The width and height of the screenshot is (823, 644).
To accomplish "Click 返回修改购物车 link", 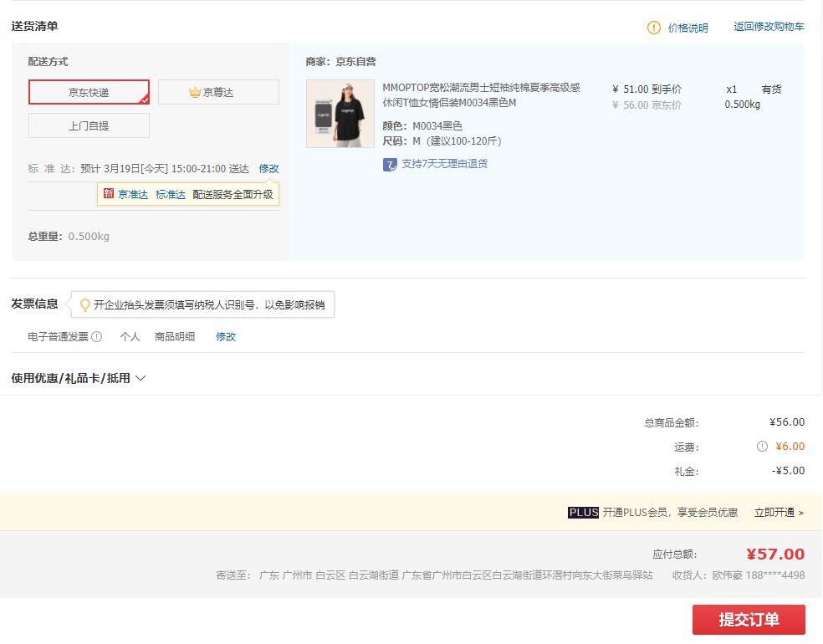I will 769,27.
